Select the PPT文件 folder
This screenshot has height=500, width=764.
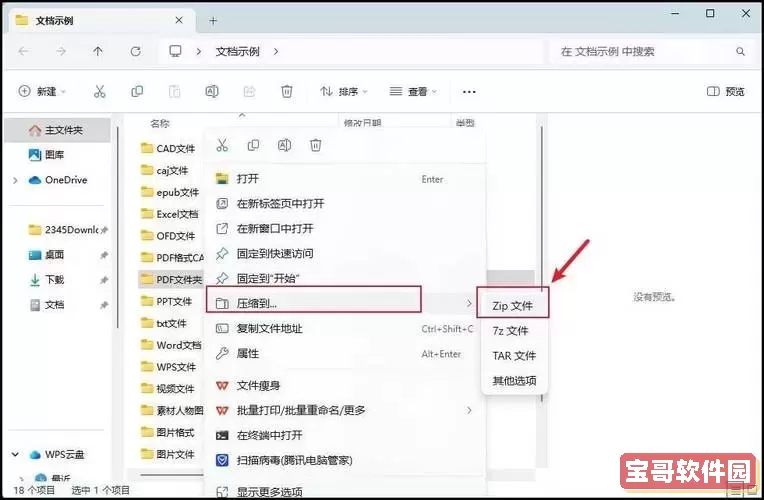click(x=166, y=301)
